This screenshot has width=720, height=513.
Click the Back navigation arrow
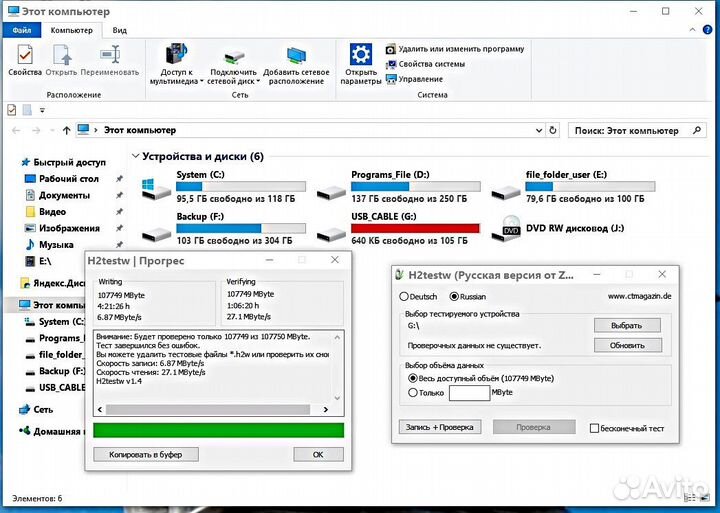coord(16,130)
